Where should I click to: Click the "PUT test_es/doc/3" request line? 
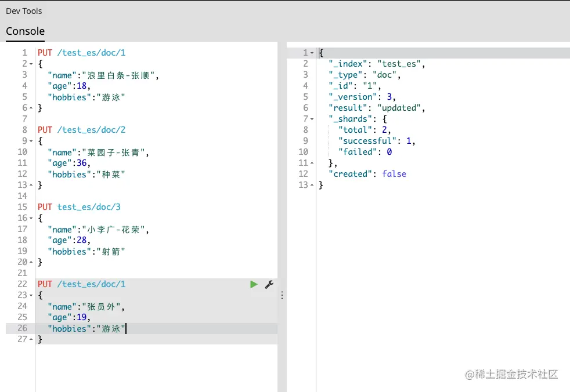79,207
